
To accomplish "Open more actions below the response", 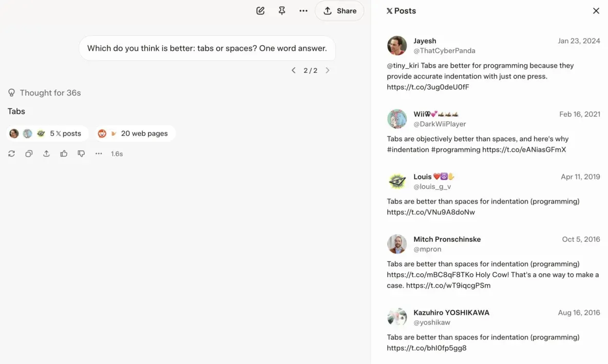I will click(x=99, y=154).
